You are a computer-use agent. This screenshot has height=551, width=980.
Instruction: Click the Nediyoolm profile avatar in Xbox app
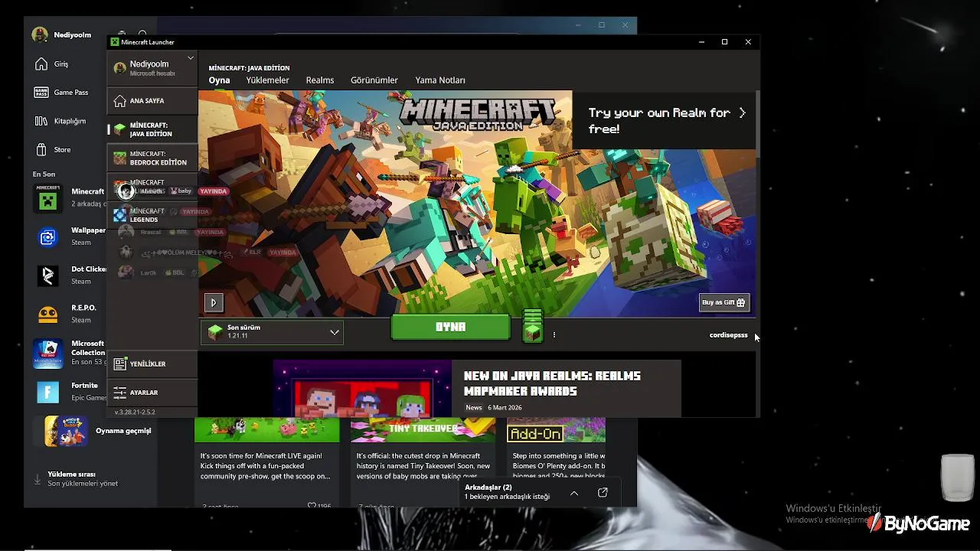(x=40, y=35)
